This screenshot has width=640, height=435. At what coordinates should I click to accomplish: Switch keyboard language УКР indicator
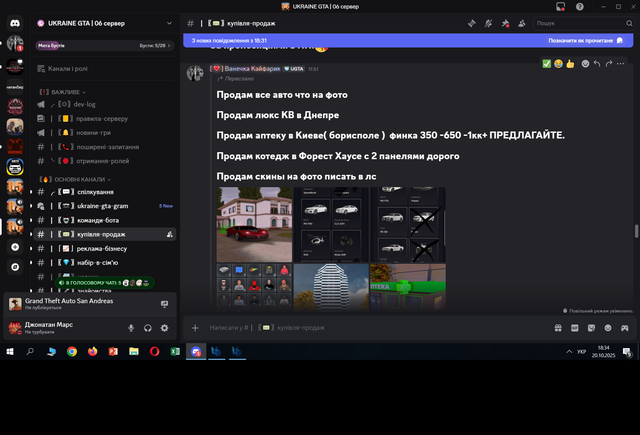point(582,351)
